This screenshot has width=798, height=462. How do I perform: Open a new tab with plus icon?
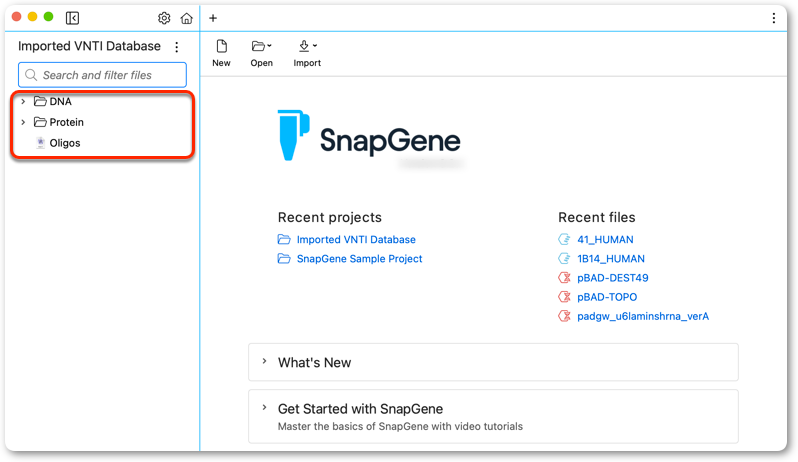click(213, 18)
